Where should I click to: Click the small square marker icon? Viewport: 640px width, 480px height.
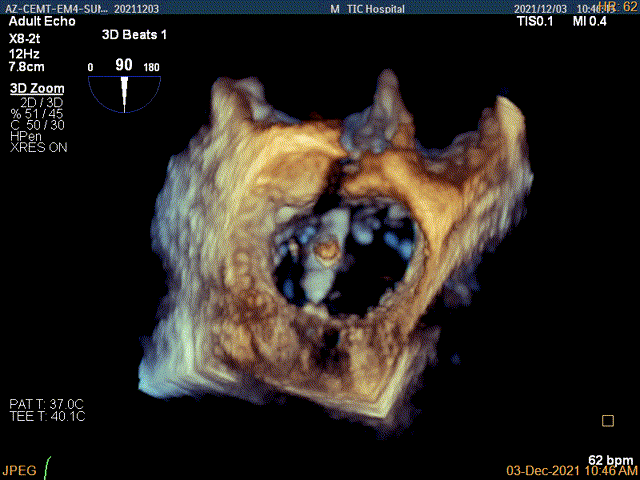point(607,421)
